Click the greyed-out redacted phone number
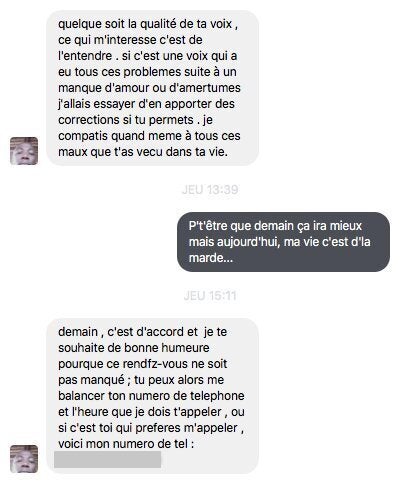Screen dimensions: 406x484 [108, 460]
